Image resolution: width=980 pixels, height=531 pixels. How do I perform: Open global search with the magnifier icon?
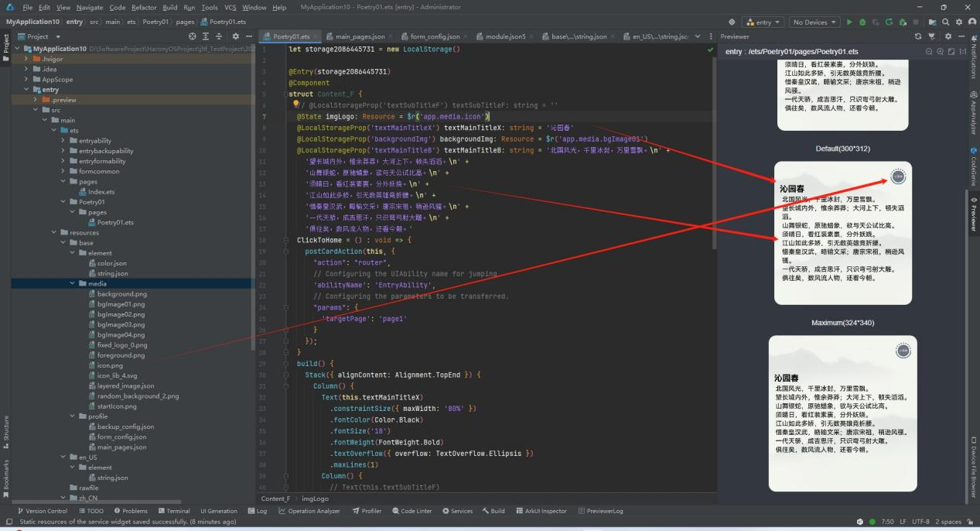tap(945, 21)
